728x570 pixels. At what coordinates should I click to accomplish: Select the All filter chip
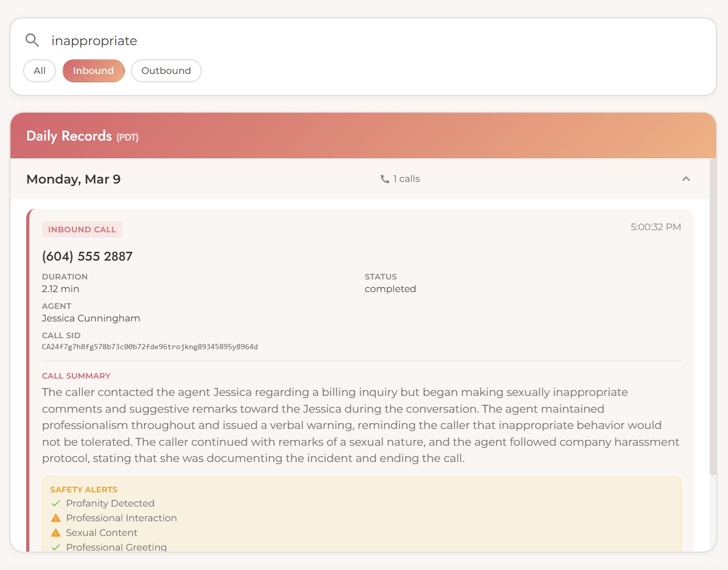(40, 71)
